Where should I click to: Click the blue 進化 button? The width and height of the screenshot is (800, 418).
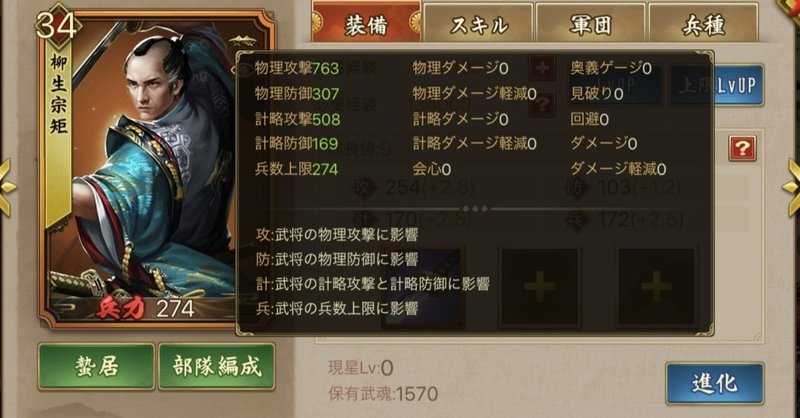pos(714,383)
